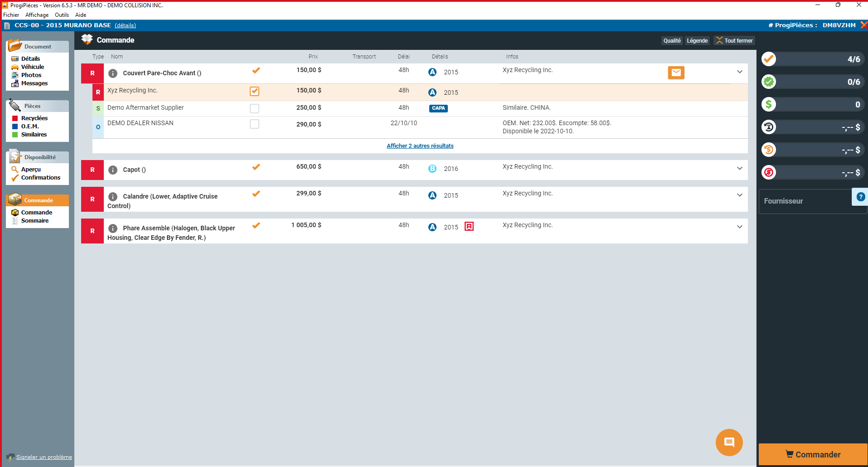Close the ProgiPièces file with orange X

863,25
